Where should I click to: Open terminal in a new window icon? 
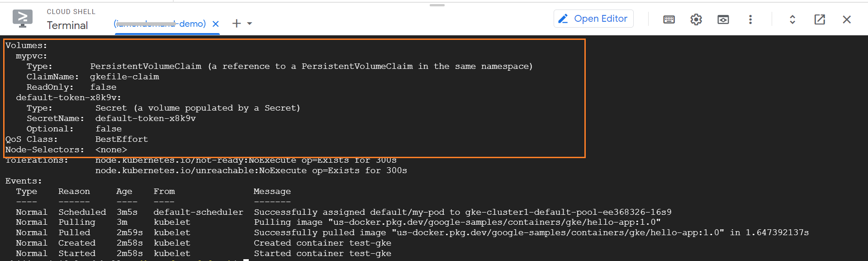pyautogui.click(x=820, y=19)
